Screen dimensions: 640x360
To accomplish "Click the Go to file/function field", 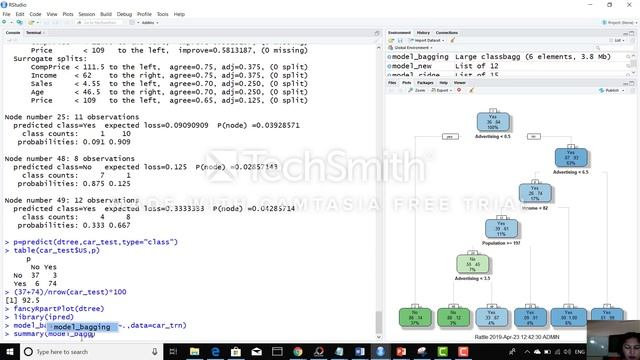I will click(100, 22).
